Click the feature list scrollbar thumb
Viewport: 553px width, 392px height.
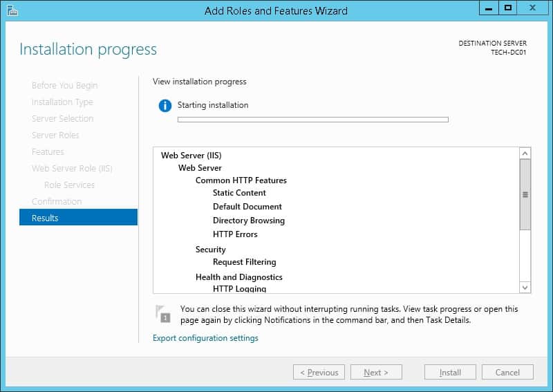[525, 194]
